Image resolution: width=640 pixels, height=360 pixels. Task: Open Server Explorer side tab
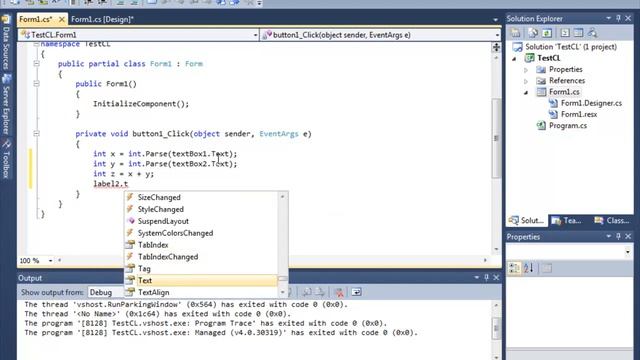(x=6, y=104)
